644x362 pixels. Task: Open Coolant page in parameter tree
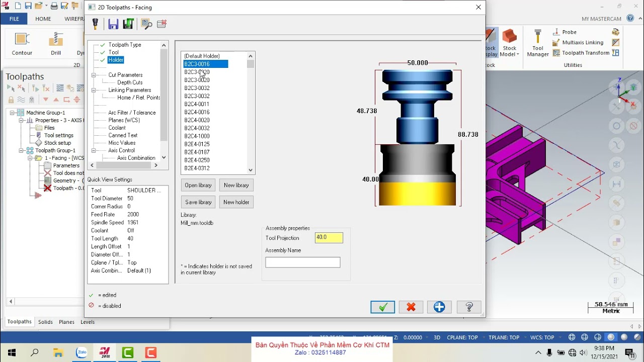pos(117,128)
